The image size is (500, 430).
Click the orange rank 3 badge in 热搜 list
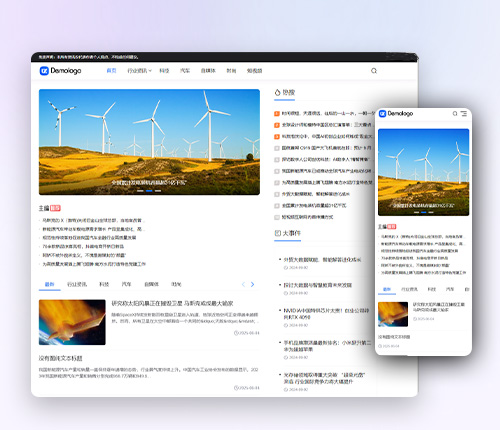(277, 136)
